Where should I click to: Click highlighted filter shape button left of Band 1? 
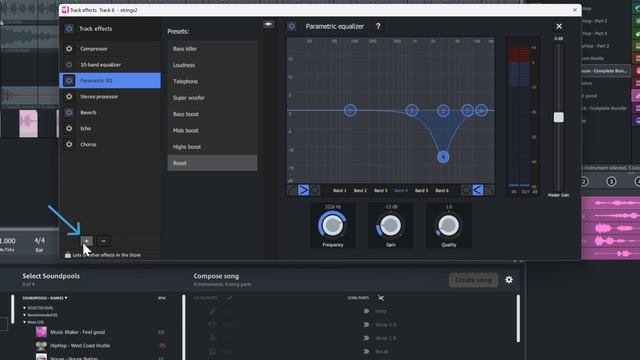303,190
